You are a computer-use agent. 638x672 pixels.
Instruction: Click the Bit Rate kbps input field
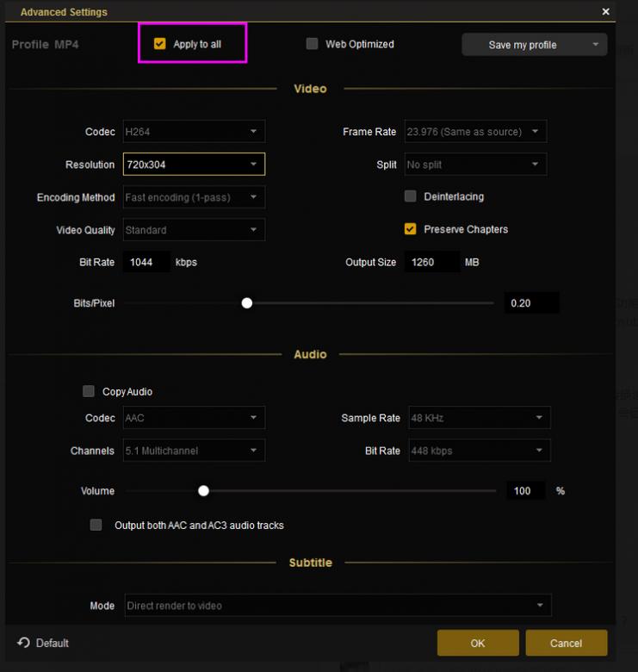146,262
